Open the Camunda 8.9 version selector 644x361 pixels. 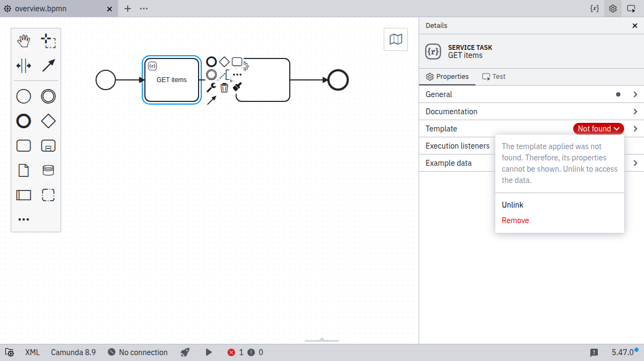(74, 352)
